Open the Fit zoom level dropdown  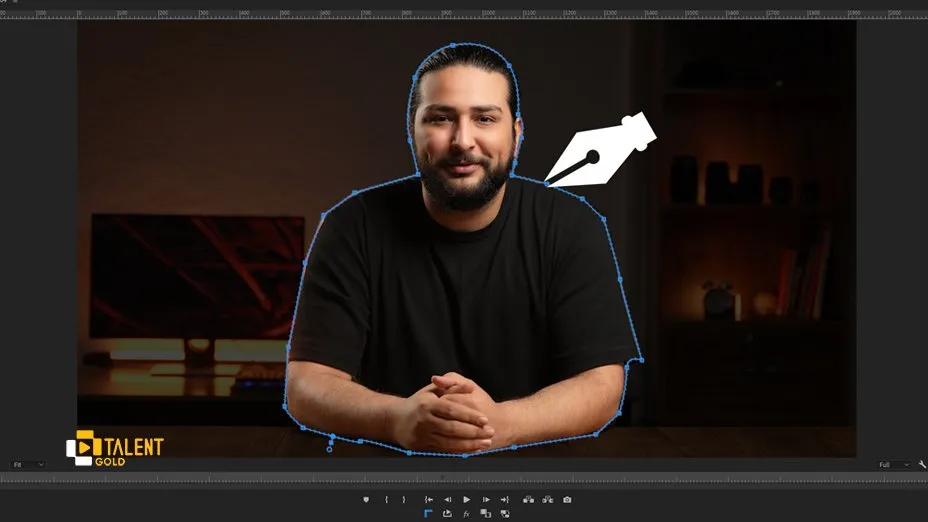pyautogui.click(x=28, y=465)
